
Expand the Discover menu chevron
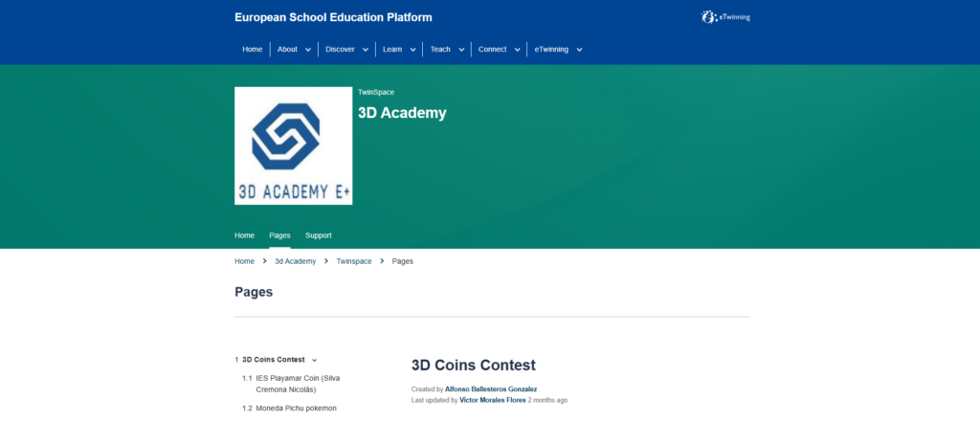366,50
